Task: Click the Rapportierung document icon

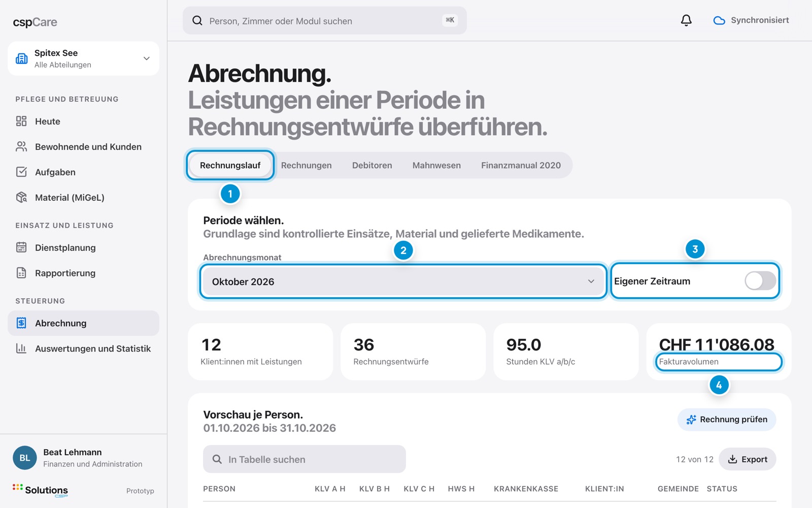Action: [21, 273]
